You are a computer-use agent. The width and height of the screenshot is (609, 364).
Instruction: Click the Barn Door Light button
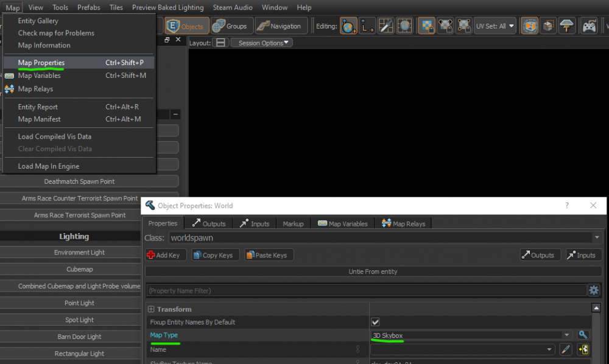pos(79,337)
